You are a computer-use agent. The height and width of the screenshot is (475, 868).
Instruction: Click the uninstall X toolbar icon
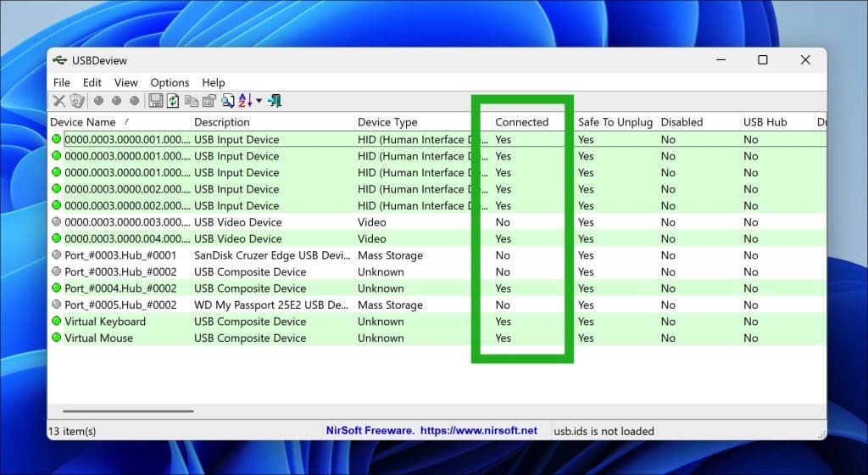click(x=58, y=101)
